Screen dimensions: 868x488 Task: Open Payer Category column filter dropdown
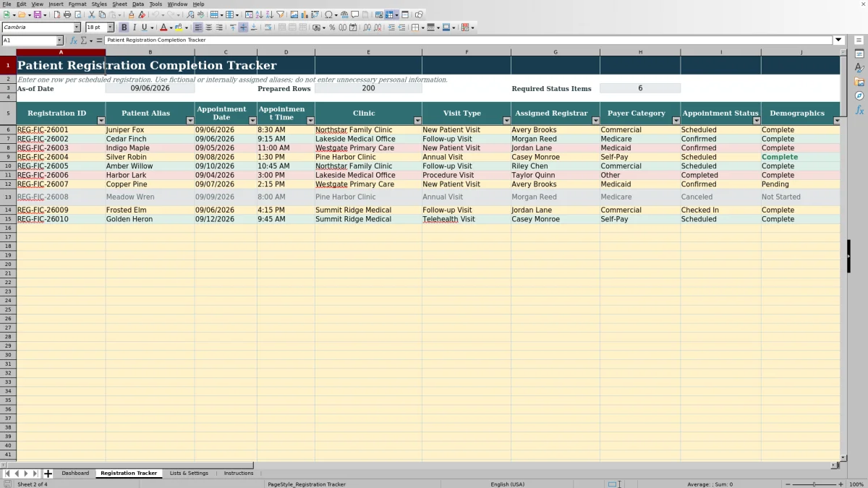(676, 121)
